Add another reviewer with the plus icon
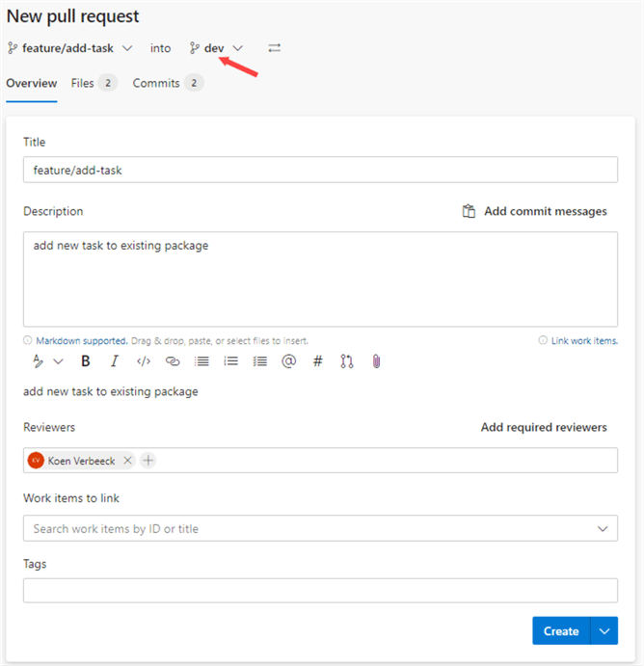 (x=148, y=461)
